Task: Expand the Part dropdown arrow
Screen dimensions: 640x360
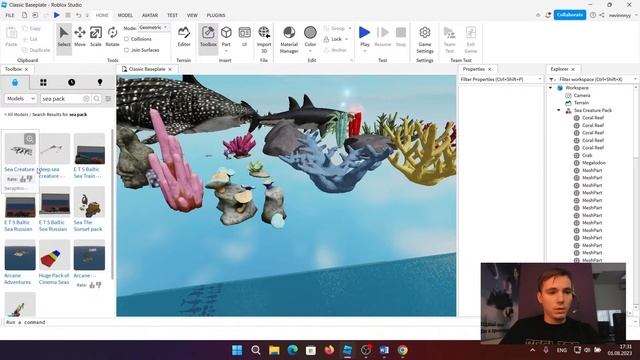Action: 226,51
